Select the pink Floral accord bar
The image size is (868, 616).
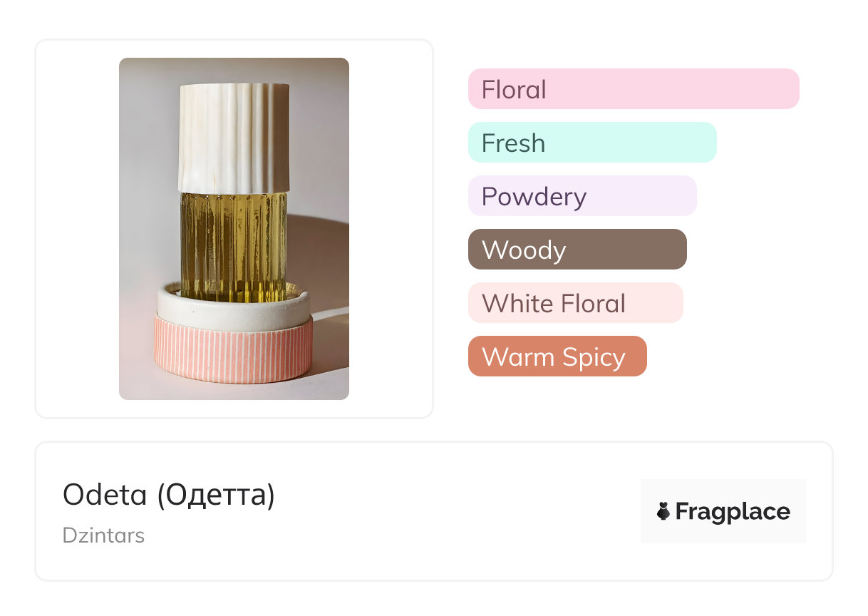[x=633, y=89]
